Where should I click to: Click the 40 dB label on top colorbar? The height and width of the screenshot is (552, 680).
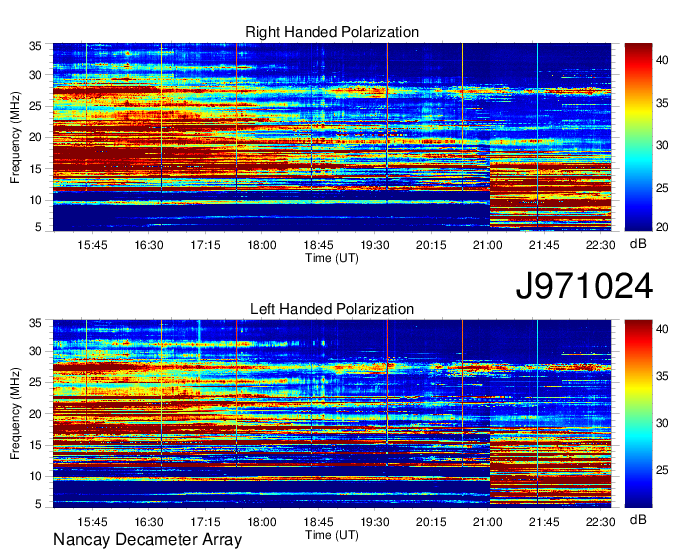(x=662, y=59)
